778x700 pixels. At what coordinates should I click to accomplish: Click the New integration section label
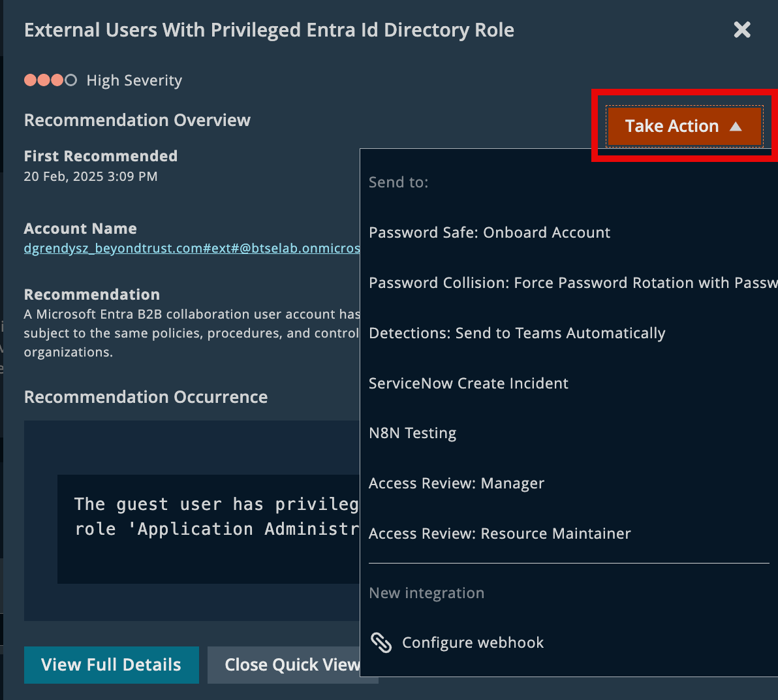point(426,593)
